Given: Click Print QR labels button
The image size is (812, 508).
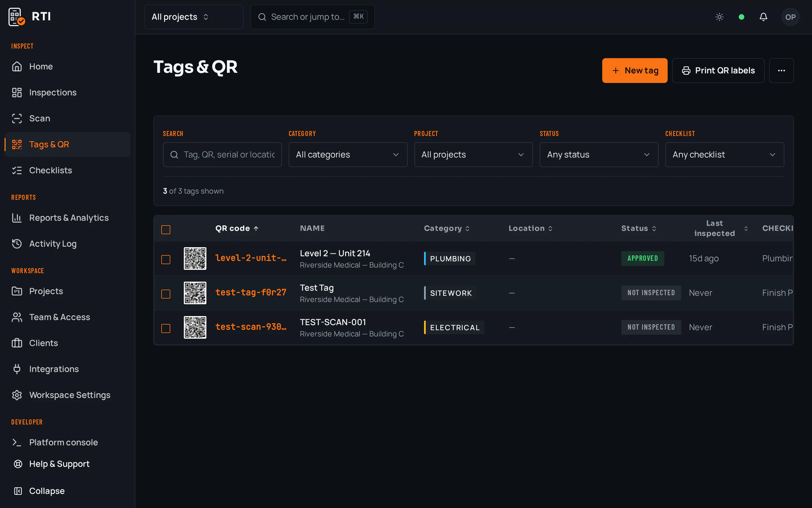Looking at the screenshot, I should (718, 71).
